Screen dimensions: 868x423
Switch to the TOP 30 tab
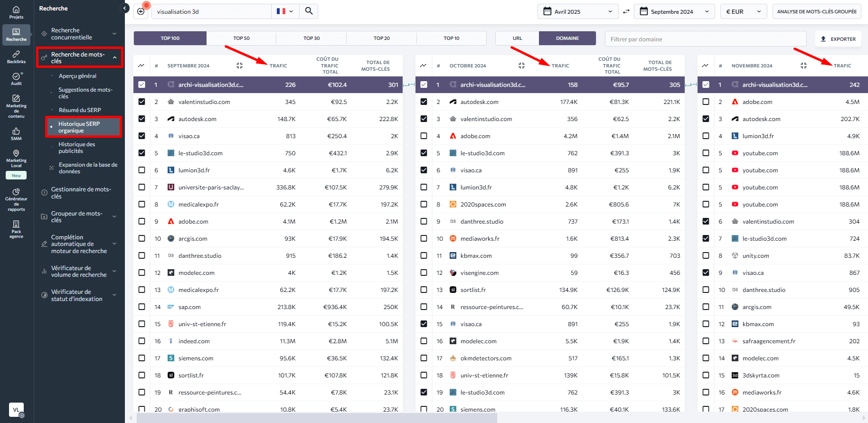point(311,38)
